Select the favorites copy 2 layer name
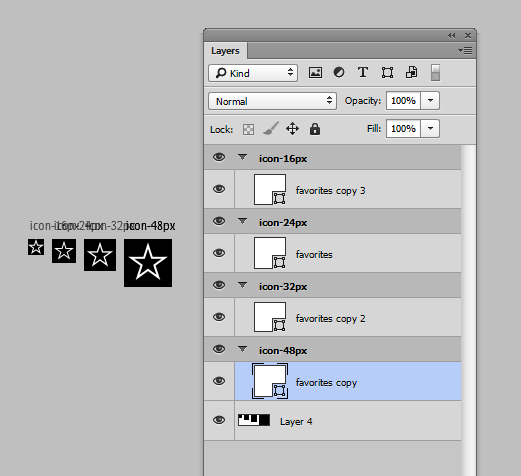This screenshot has width=521, height=476. tap(330, 319)
